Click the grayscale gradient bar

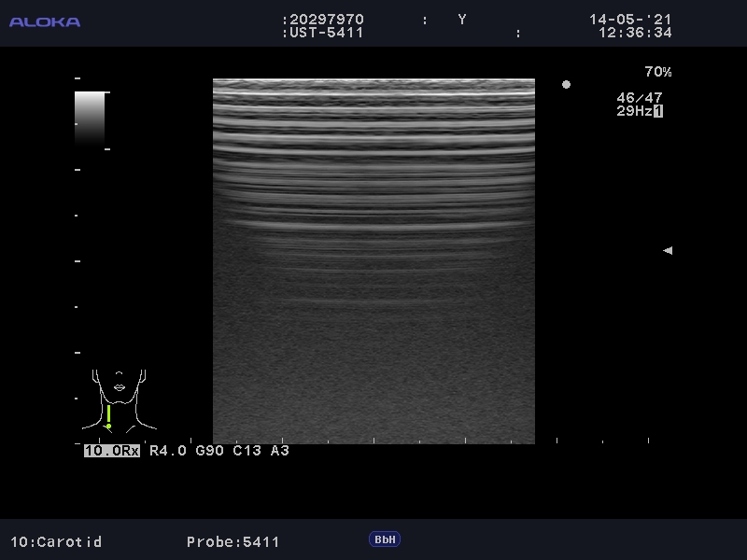coord(90,119)
